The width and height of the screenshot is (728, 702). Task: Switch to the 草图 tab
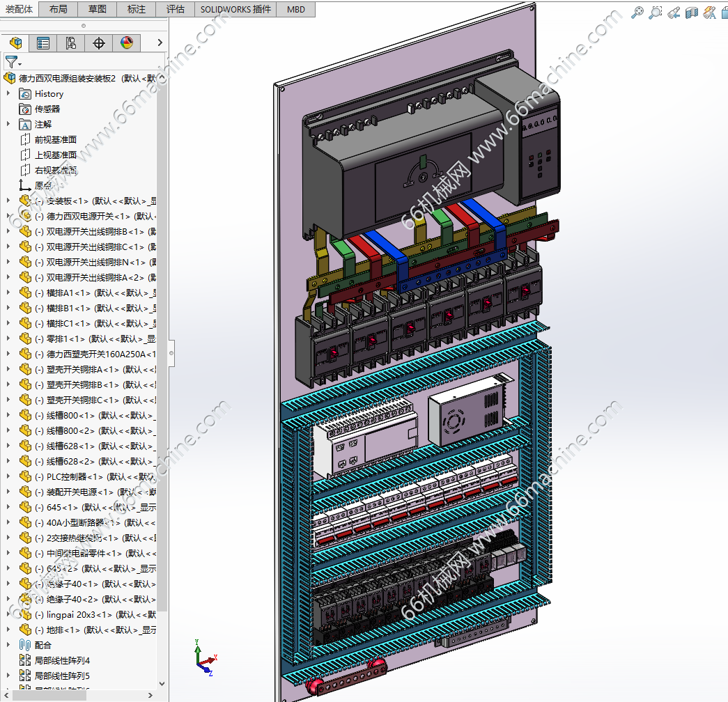[98, 9]
